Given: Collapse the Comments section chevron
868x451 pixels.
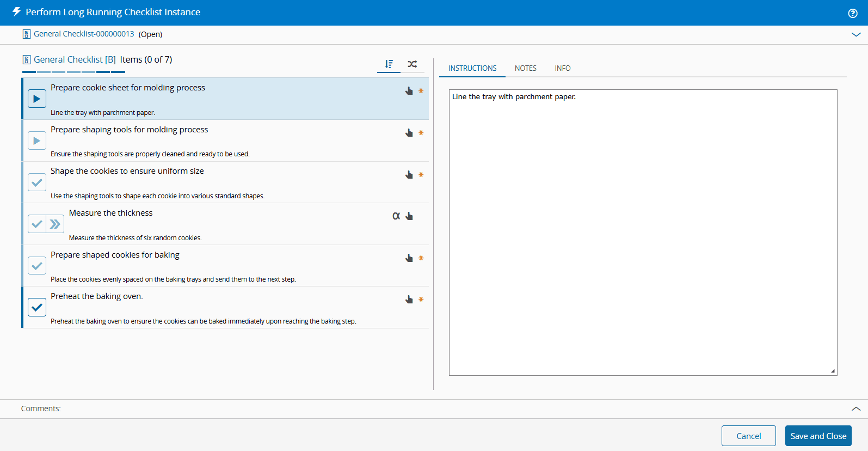Looking at the screenshot, I should 856,409.
